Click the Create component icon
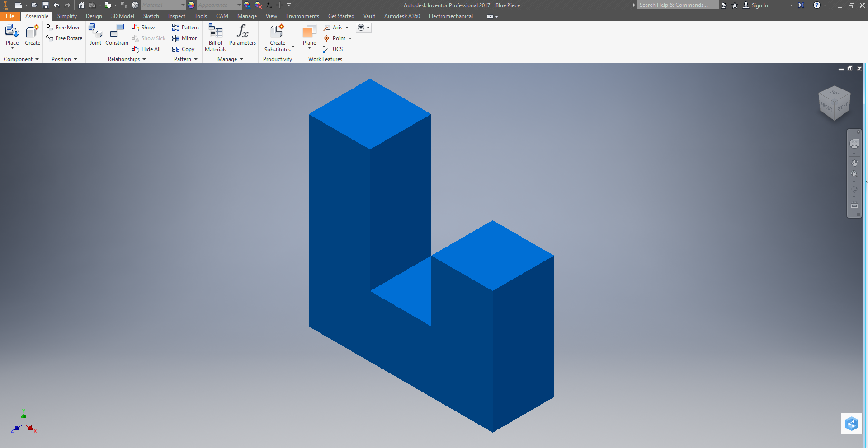868x448 pixels. pyautogui.click(x=32, y=32)
